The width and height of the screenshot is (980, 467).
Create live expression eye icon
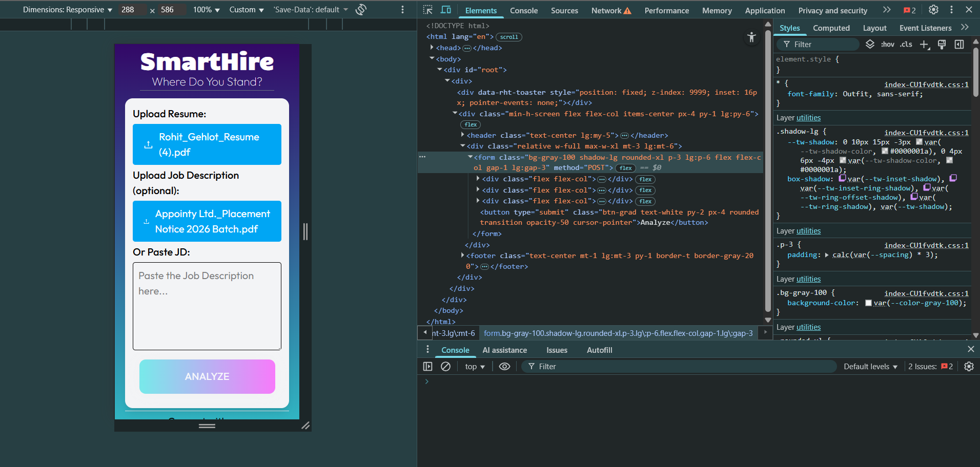click(504, 367)
